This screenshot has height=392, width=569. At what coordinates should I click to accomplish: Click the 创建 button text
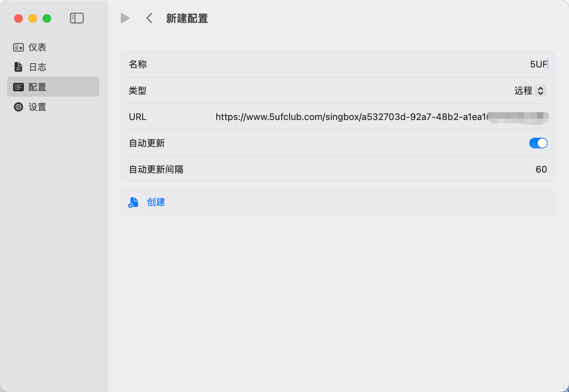tap(156, 202)
